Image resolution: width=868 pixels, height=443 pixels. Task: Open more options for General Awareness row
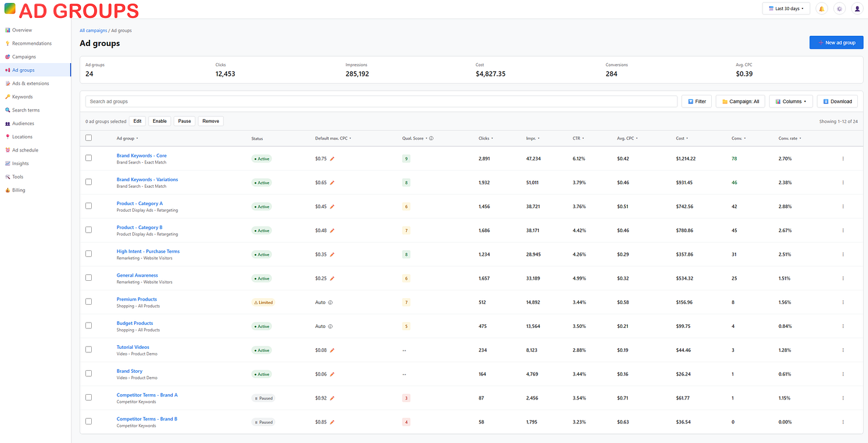(x=843, y=278)
